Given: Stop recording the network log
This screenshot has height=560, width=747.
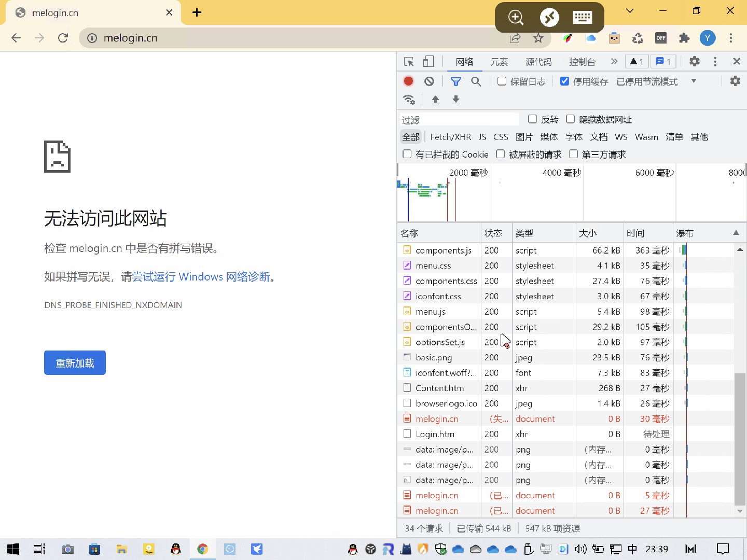Looking at the screenshot, I should [408, 81].
